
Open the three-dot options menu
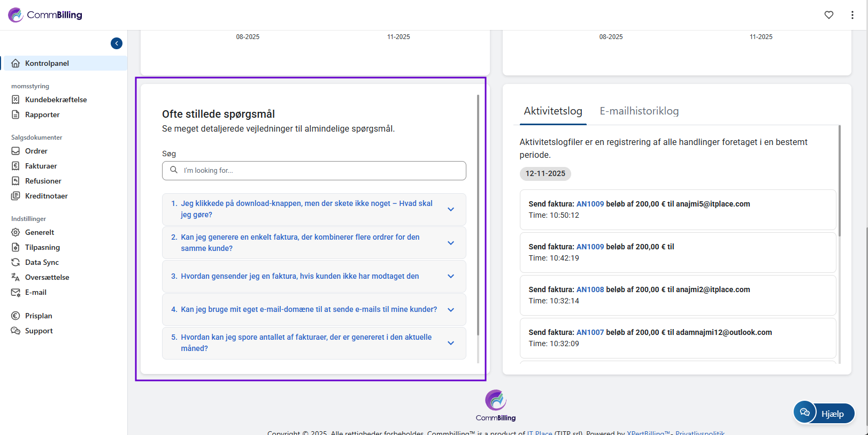(x=852, y=15)
